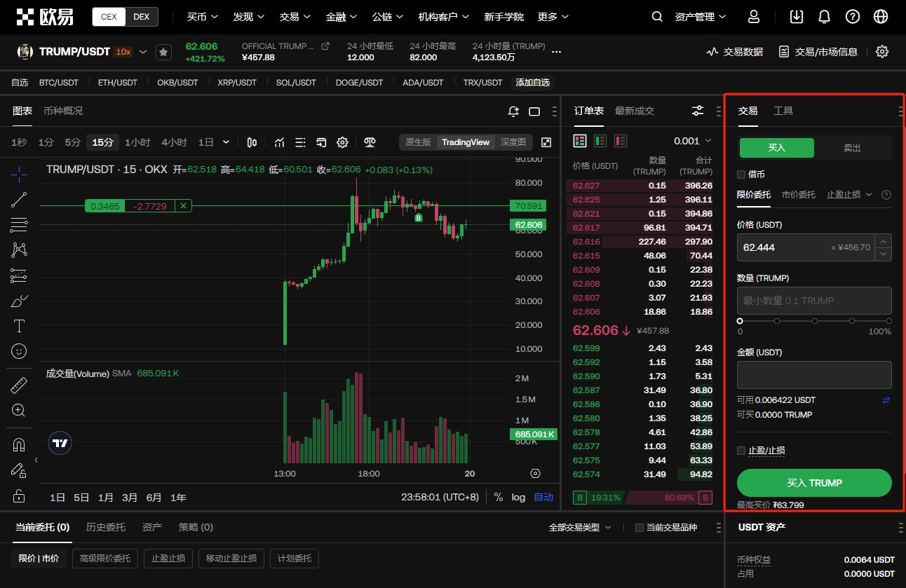The image size is (906, 588).
Task: Check the 止盈/止损 checkbox
Action: (741, 451)
